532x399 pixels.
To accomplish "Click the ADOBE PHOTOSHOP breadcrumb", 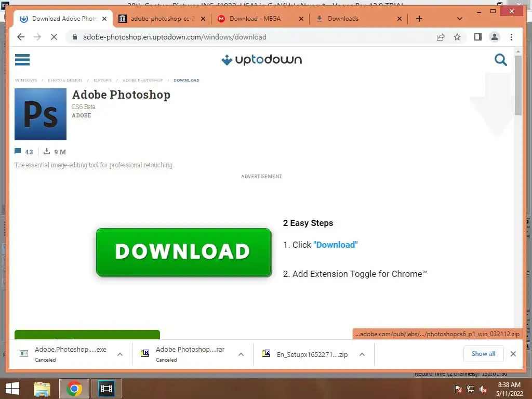I will point(142,80).
